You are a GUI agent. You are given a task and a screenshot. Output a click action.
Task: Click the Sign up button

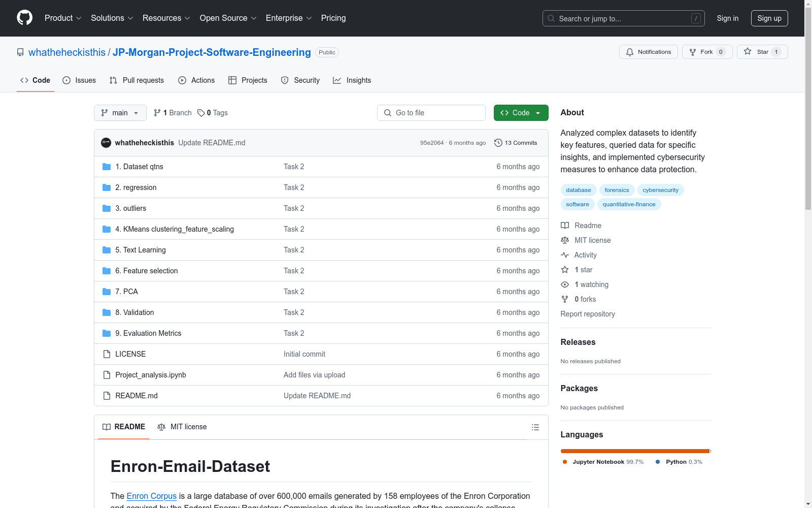(769, 18)
